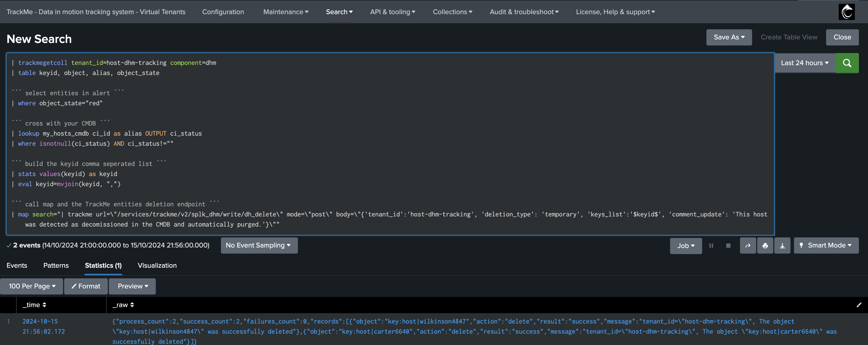Image resolution: width=868 pixels, height=345 pixels.
Task: Open the Collections menu
Action: point(452,12)
